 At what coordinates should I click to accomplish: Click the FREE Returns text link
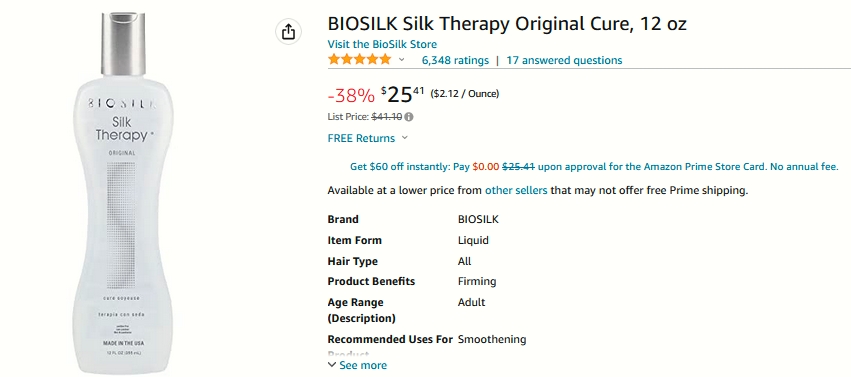click(x=361, y=138)
